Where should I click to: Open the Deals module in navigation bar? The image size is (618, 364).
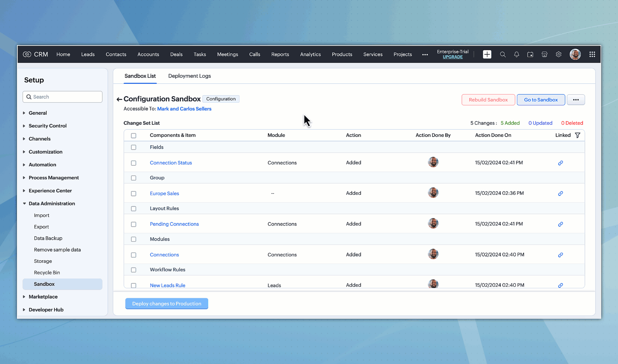click(176, 54)
